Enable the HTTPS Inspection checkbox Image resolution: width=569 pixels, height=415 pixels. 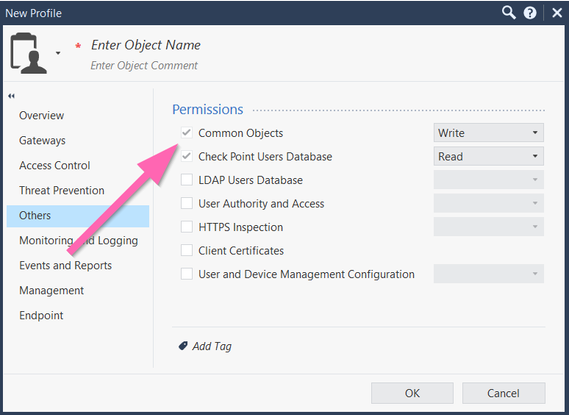187,227
